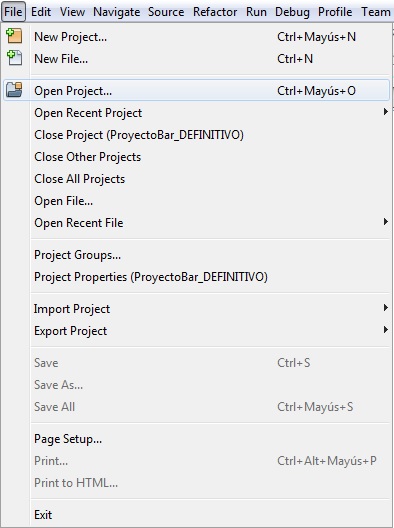Open the Debug menu
394x528 pixels.
pos(292,12)
